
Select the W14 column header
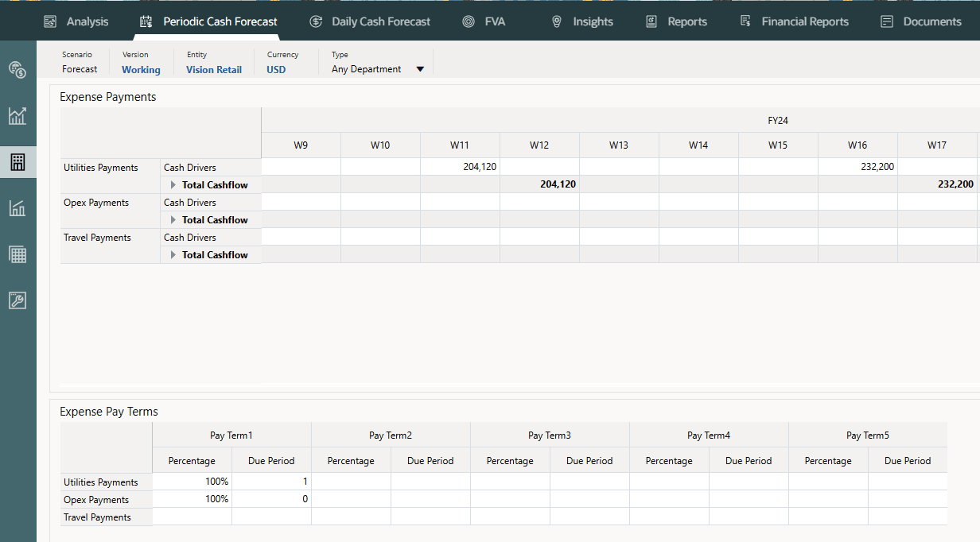click(698, 145)
